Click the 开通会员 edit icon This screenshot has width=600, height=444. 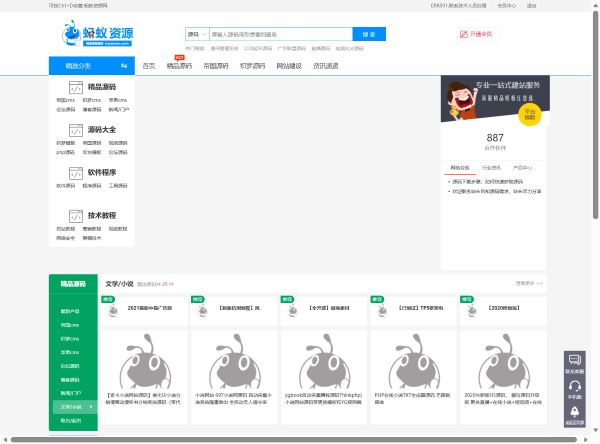[x=463, y=34]
